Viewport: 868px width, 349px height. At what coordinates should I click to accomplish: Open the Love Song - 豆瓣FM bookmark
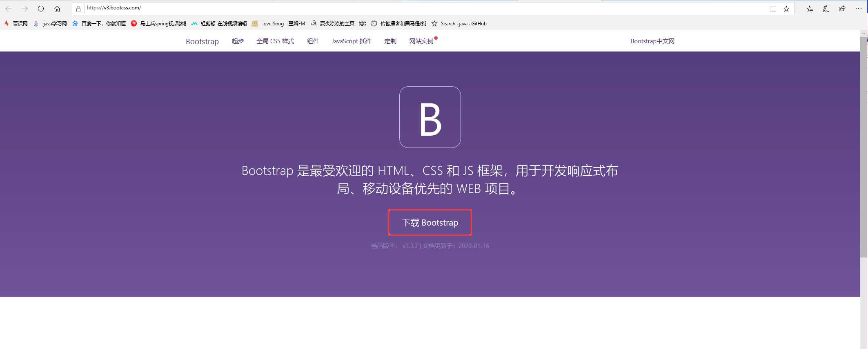click(x=278, y=24)
